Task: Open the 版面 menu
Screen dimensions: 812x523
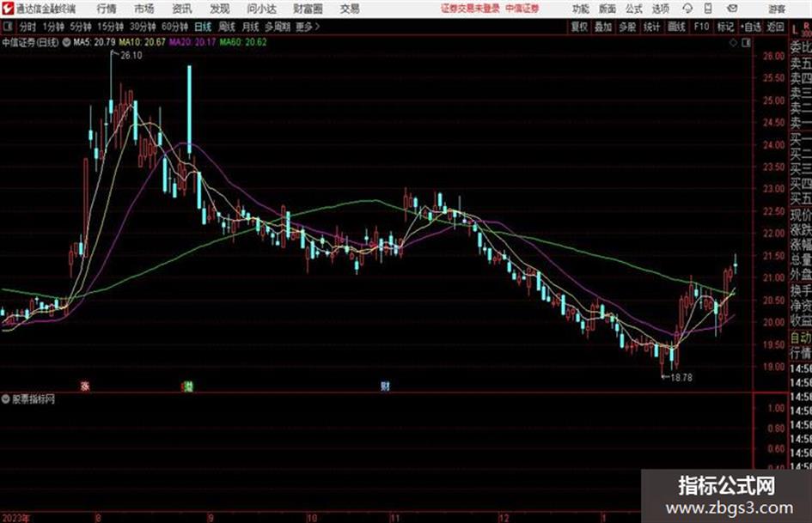Action: coord(607,9)
